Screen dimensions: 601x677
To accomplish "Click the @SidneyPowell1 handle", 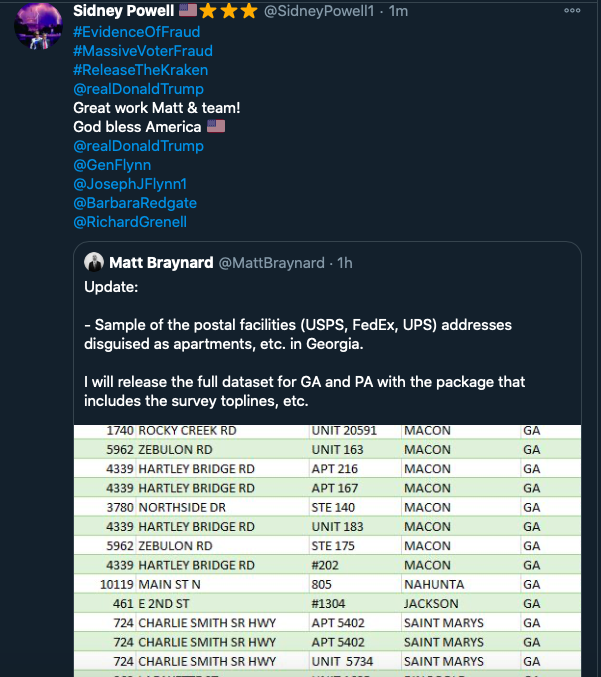I will pos(325,11).
